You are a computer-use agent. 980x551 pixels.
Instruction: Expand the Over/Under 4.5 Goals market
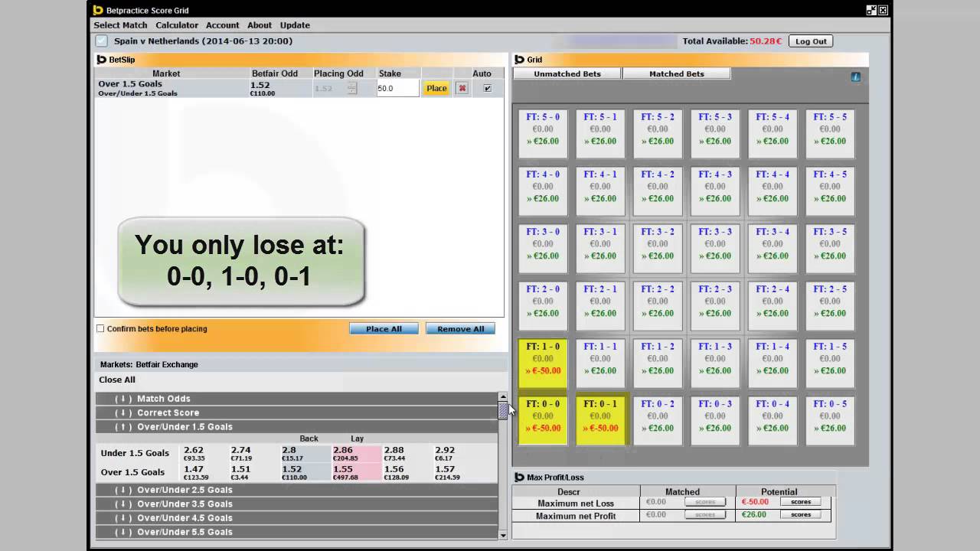point(296,518)
